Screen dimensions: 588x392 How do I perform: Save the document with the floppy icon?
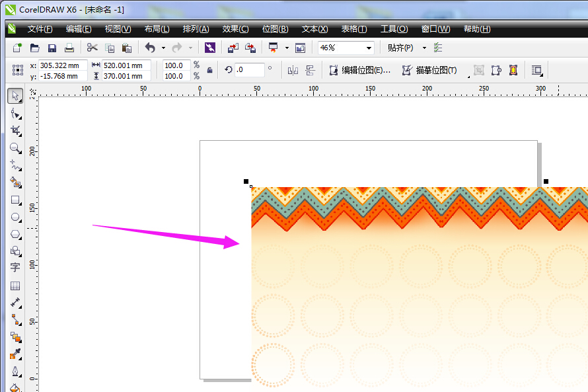tap(52, 48)
